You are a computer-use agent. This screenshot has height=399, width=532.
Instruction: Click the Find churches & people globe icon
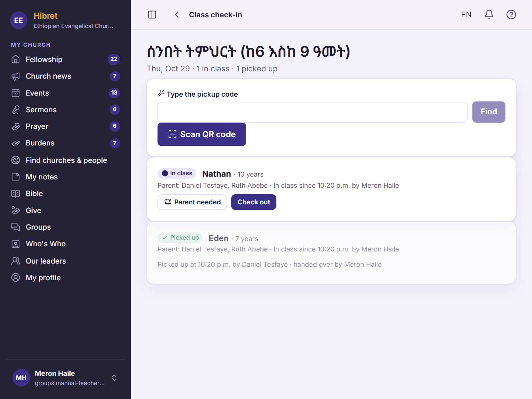point(16,160)
